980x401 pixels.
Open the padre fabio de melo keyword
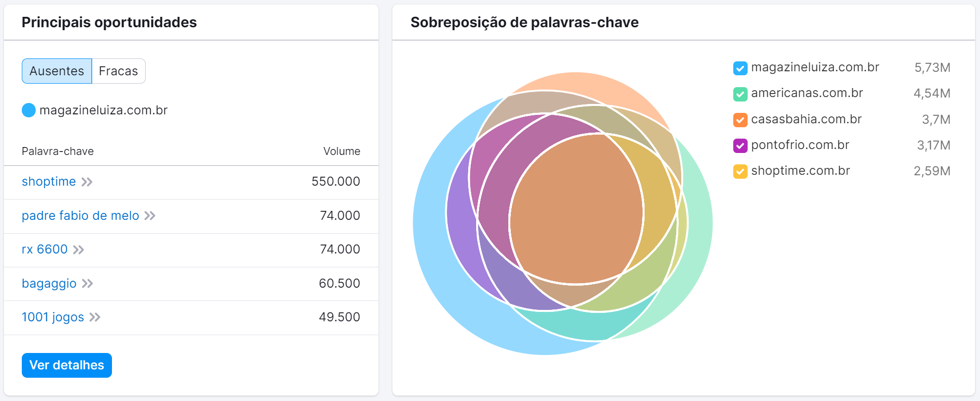tap(80, 216)
